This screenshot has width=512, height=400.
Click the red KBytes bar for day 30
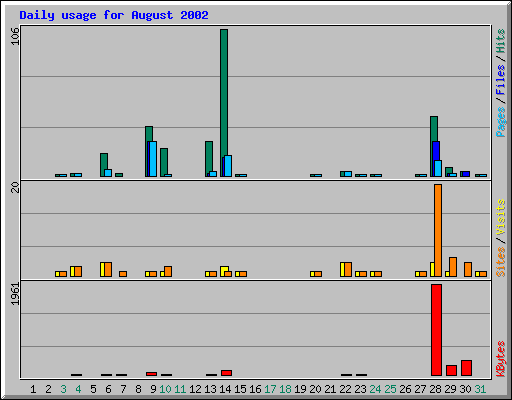(466, 368)
